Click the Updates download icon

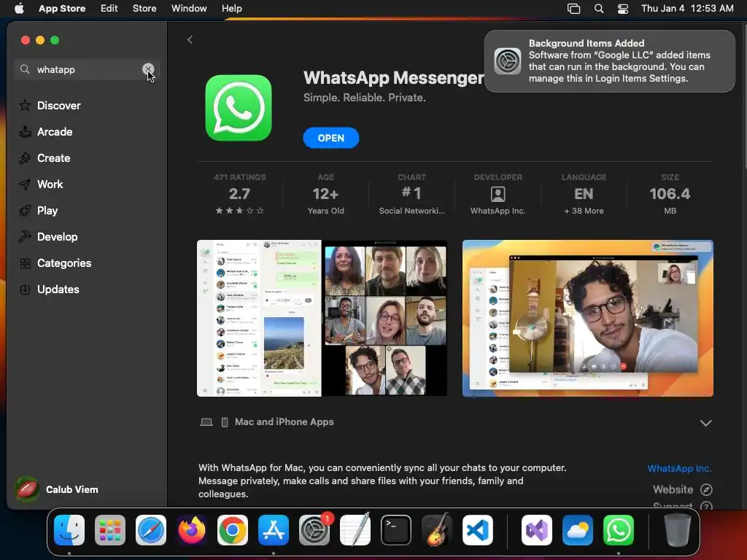(x=25, y=289)
